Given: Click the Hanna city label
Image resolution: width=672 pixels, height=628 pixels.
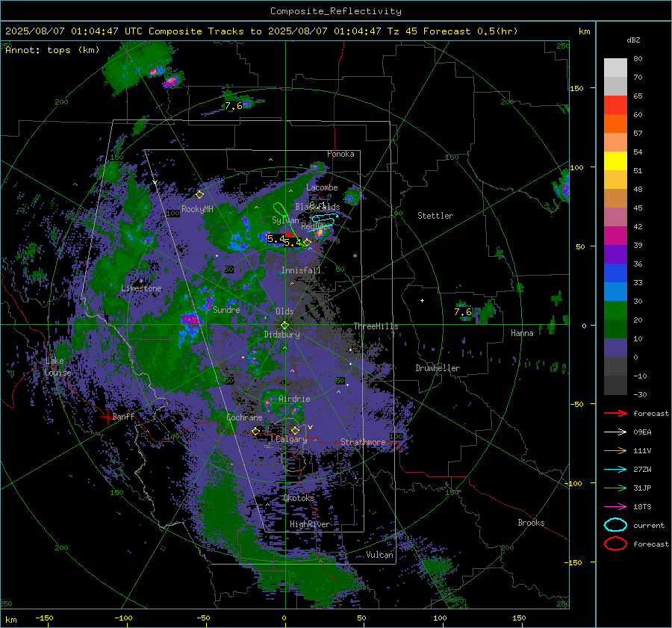Looking at the screenshot, I should (522, 333).
